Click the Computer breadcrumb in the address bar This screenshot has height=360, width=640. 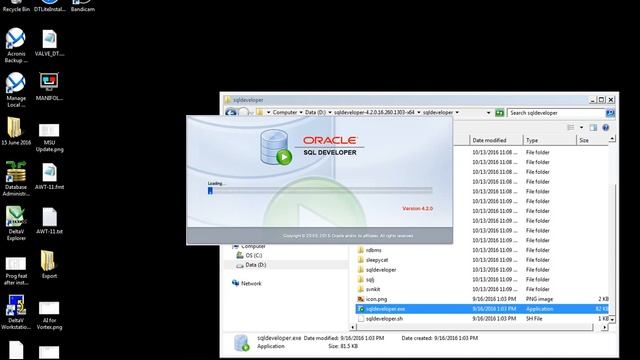pos(285,112)
